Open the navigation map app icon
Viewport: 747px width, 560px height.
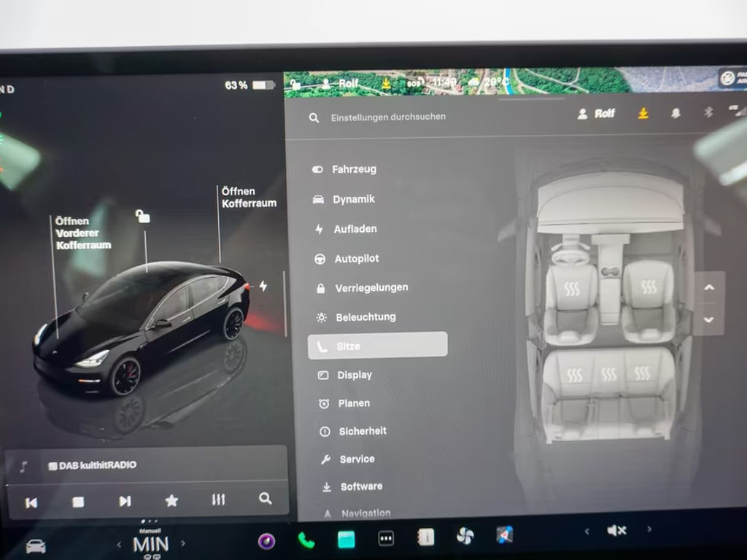(505, 534)
